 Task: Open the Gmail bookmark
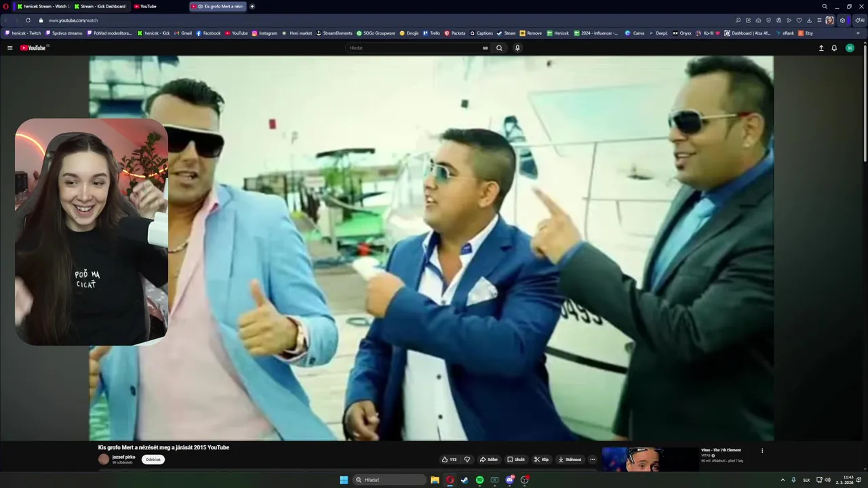pos(183,33)
